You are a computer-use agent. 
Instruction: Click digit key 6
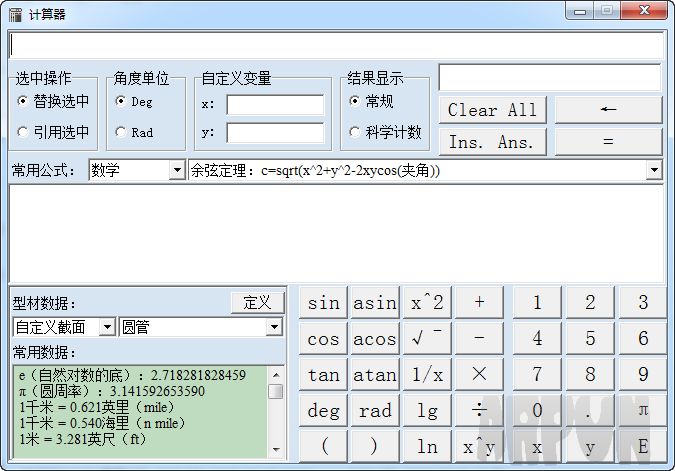pyautogui.click(x=643, y=338)
